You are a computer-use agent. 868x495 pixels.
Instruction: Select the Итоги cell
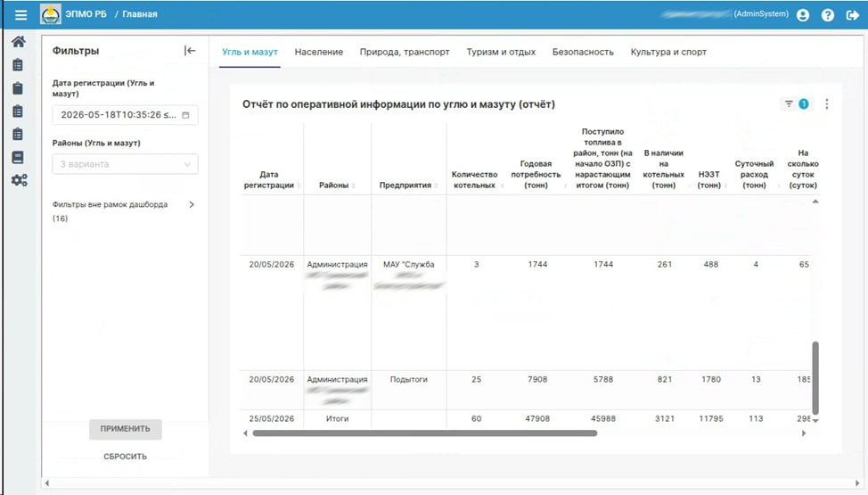(337, 418)
